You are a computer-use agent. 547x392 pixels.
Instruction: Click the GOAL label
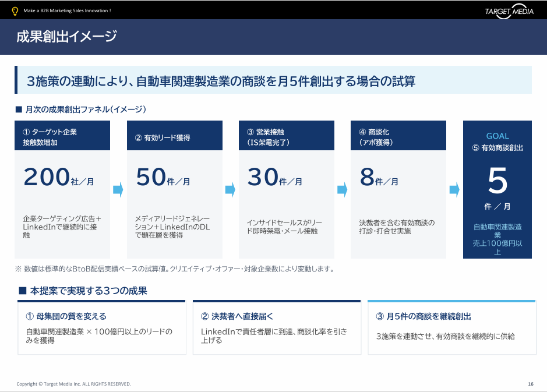[x=497, y=136]
